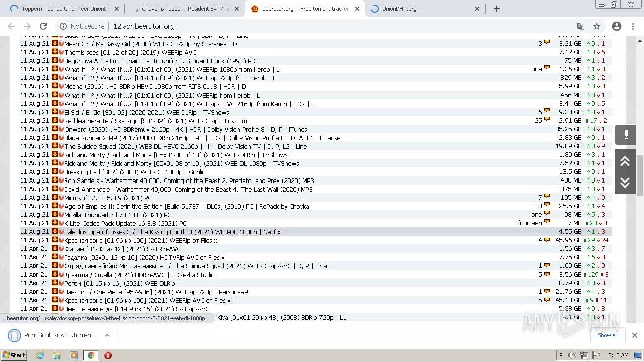Screen dimensions: 644x362
Task: Open Rick and Morty WEB-DL 1080p TVShows link
Action: 182,163
